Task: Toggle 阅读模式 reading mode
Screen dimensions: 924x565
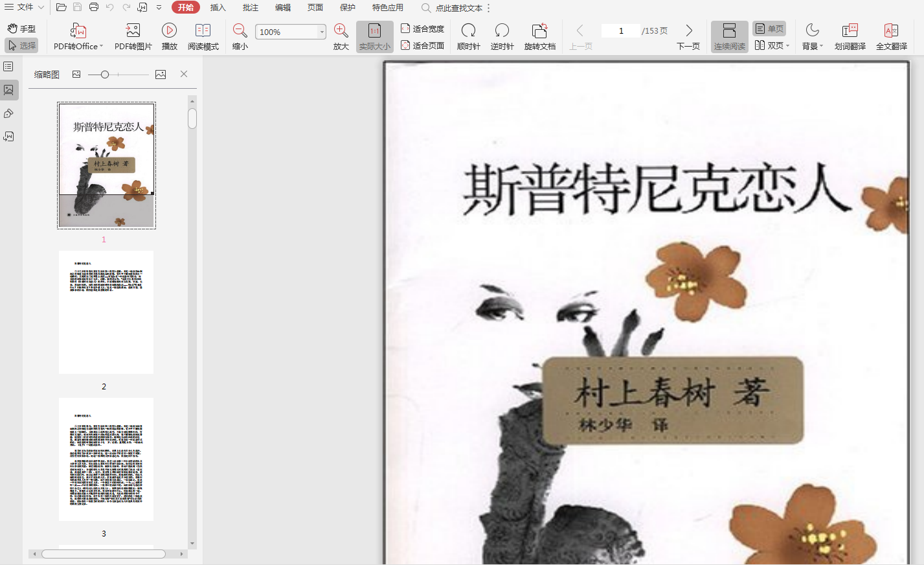Action: (203, 37)
